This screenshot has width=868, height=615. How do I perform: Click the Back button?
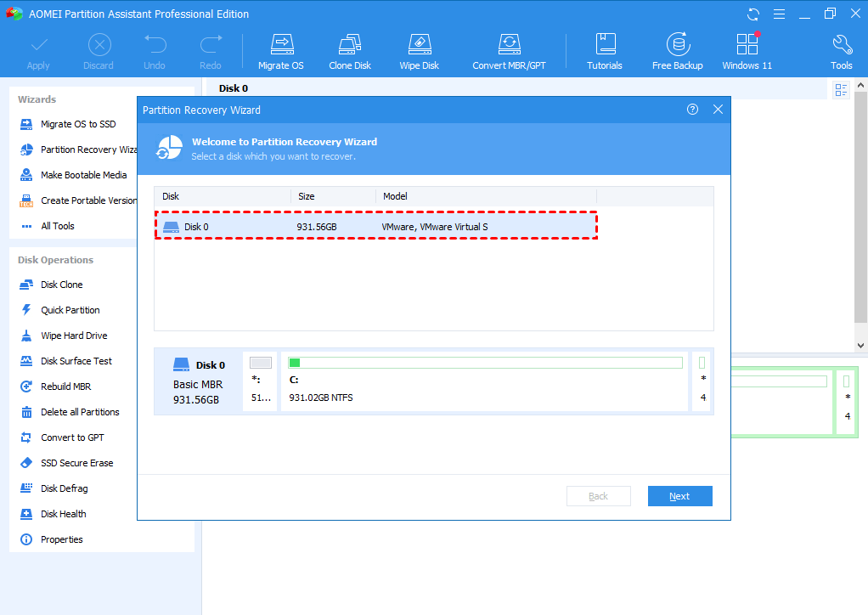pos(599,496)
